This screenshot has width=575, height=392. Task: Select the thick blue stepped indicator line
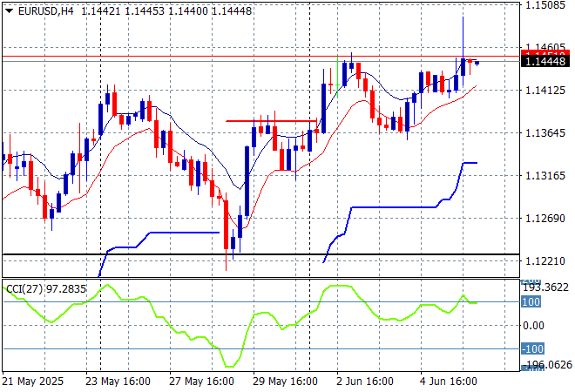pyautogui.click(x=392, y=207)
